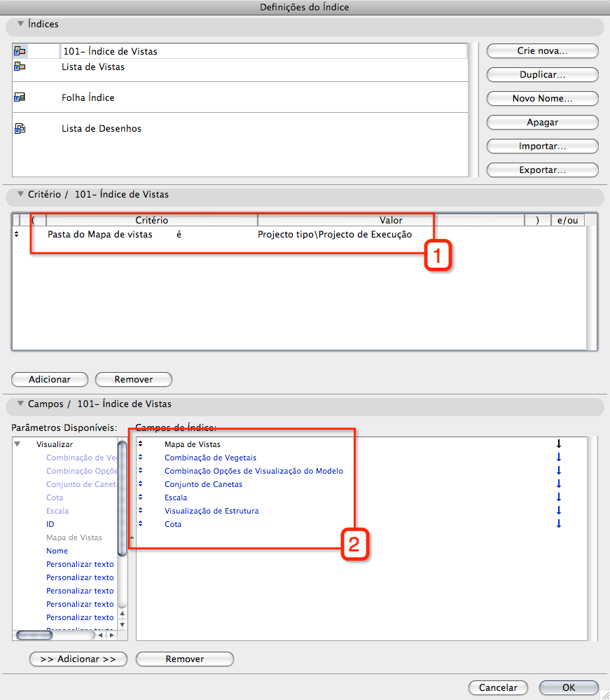Click the Pasta do Mapa de vistas criterion cell

click(x=100, y=234)
